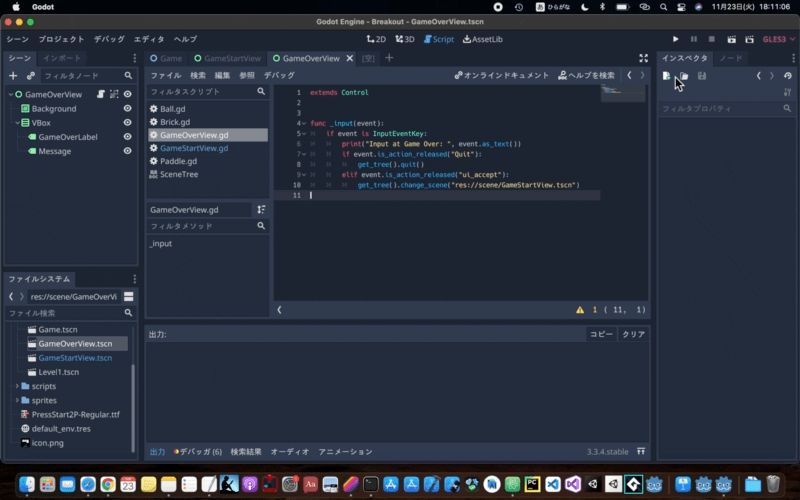The height and width of the screenshot is (500, 800).
Task: Add a new node with plus icon
Action: [13, 76]
